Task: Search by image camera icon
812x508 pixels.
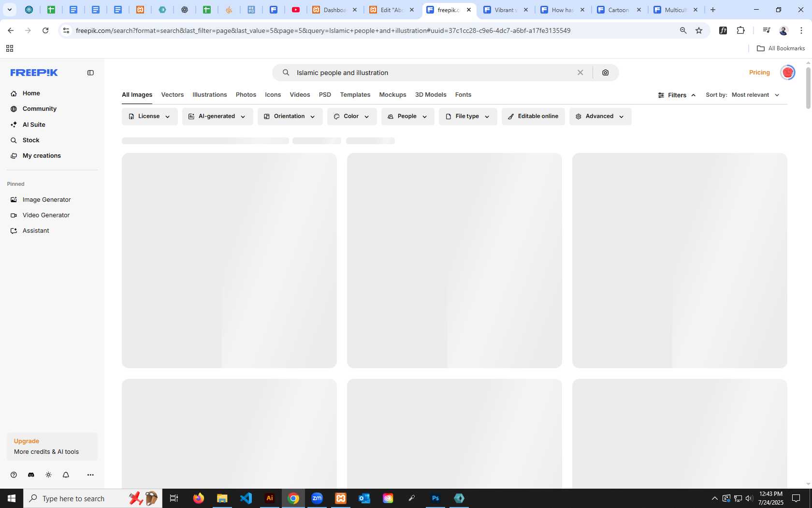Action: click(605, 73)
